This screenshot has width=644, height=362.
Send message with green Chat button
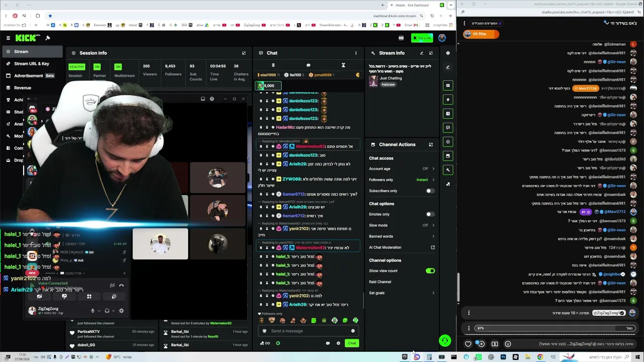(x=351, y=343)
